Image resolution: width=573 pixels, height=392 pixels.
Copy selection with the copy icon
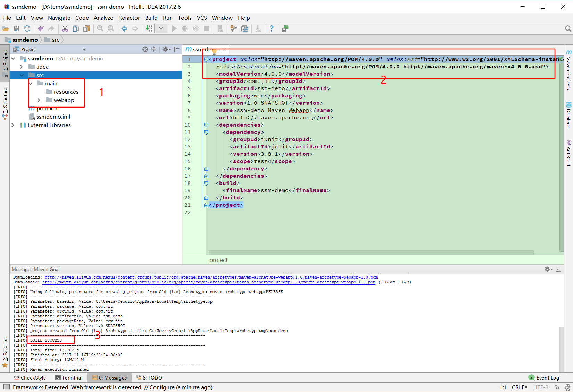pos(75,29)
